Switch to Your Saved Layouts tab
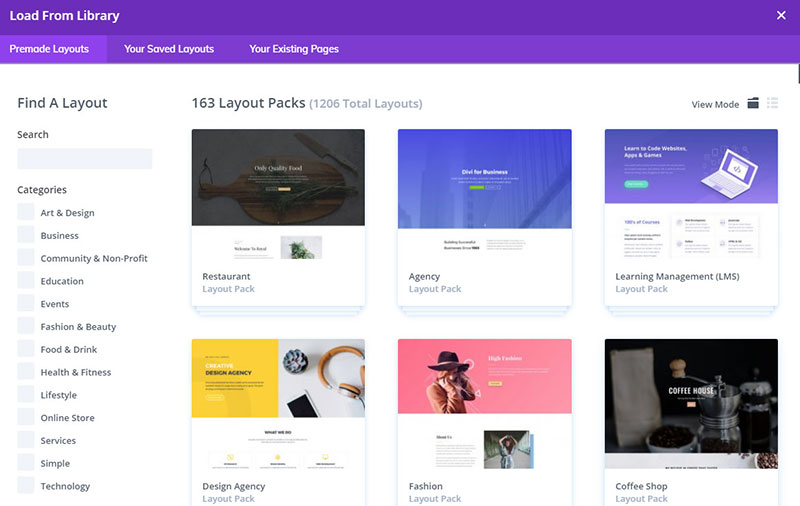The width and height of the screenshot is (800, 506). pyautogui.click(x=169, y=49)
